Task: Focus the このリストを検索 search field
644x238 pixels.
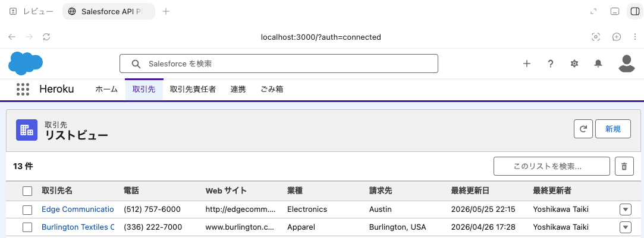Action: (552, 166)
